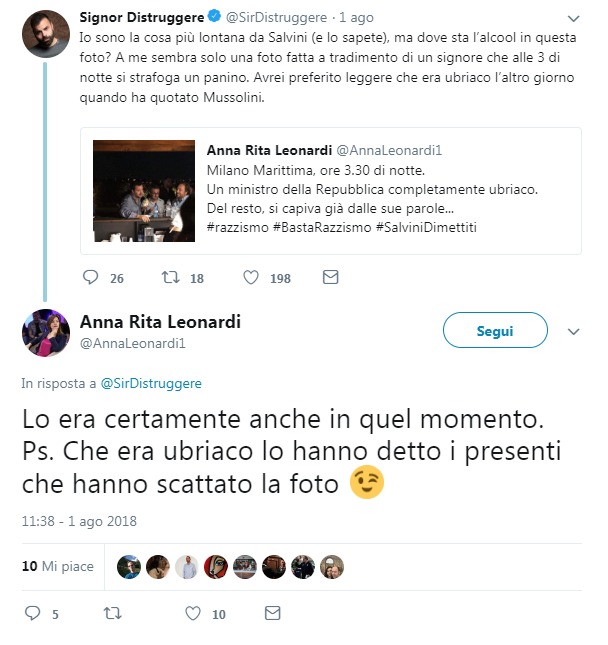Open the Anna Rita Leonardi name link
The image size is (608, 645).
coord(160,322)
